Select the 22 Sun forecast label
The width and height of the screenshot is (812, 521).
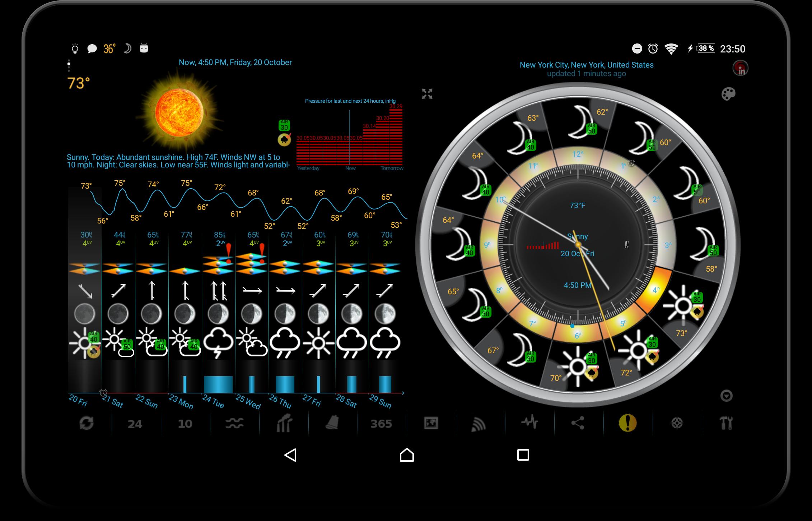[146, 401]
